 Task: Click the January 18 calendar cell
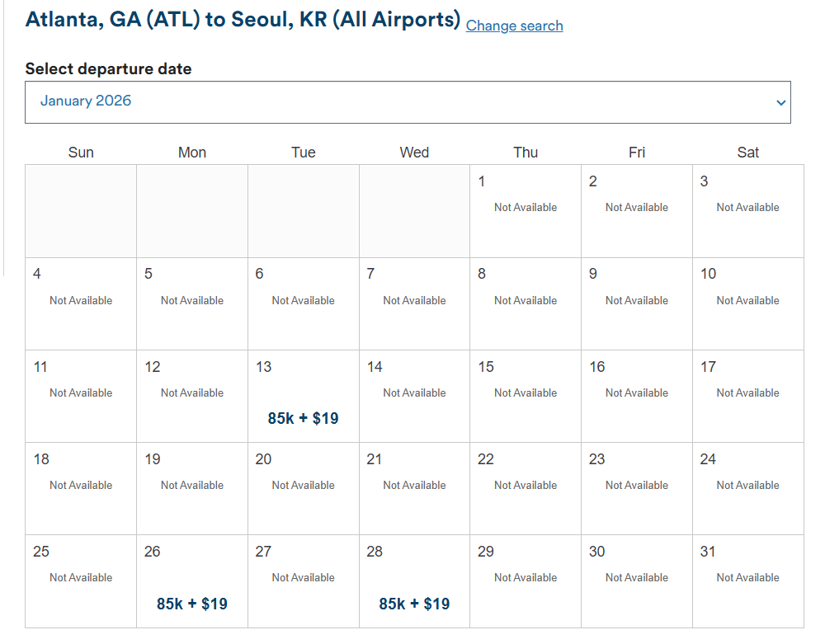[81, 489]
